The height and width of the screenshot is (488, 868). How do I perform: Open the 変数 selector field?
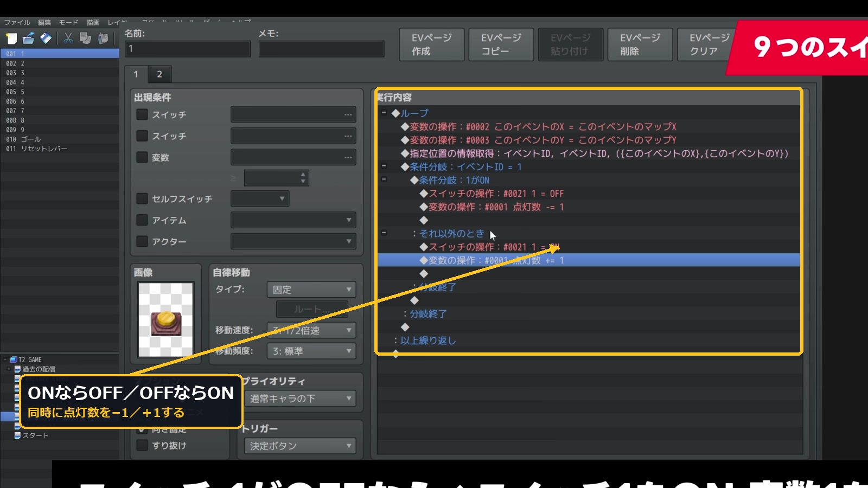click(x=293, y=157)
